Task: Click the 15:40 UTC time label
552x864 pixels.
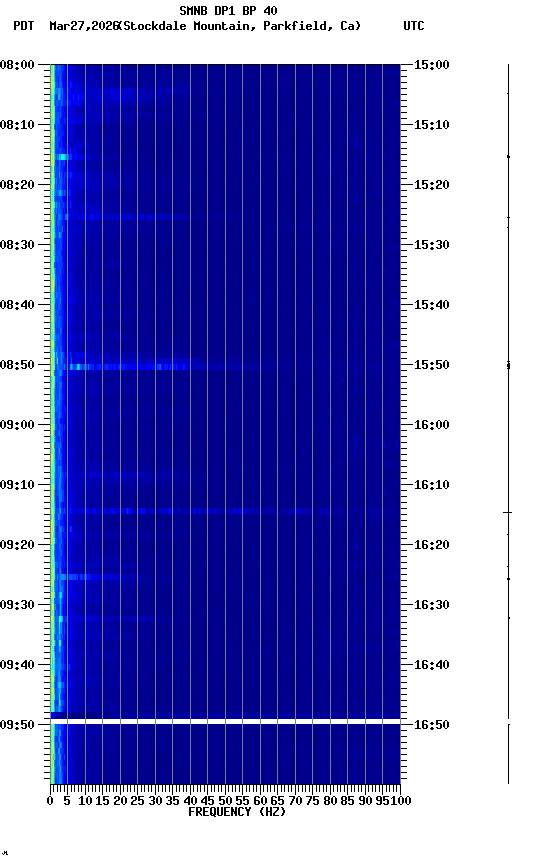Action: click(432, 305)
